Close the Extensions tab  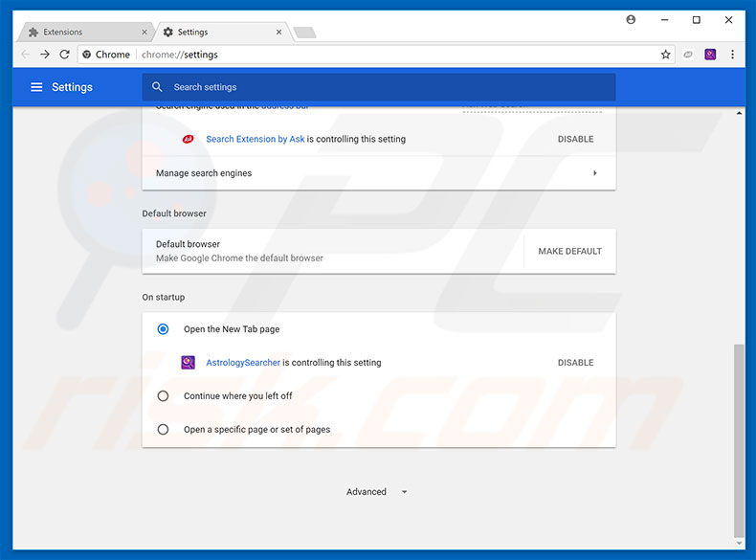[x=145, y=32]
